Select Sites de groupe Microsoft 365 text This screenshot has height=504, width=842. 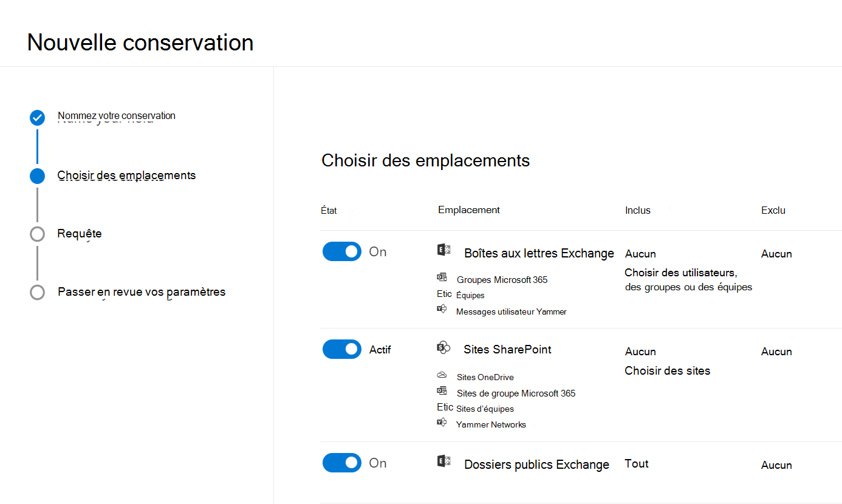coord(516,393)
